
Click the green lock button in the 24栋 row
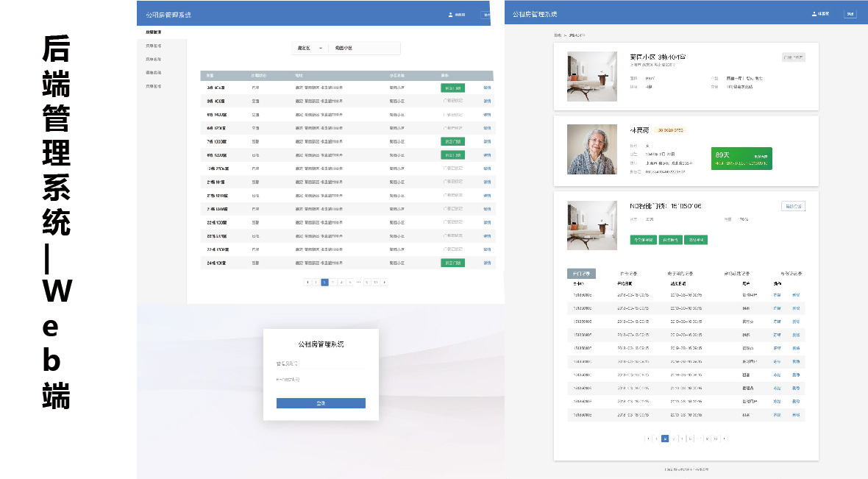click(x=452, y=263)
